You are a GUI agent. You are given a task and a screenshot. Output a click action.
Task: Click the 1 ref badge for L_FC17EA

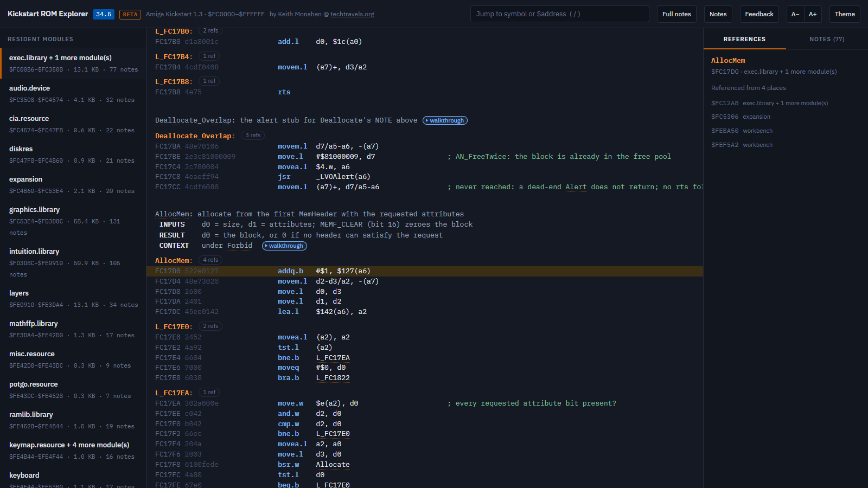point(209,393)
